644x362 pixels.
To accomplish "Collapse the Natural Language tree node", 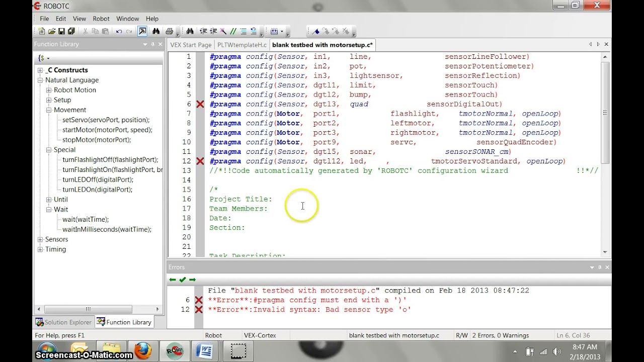I will click(x=40, y=80).
